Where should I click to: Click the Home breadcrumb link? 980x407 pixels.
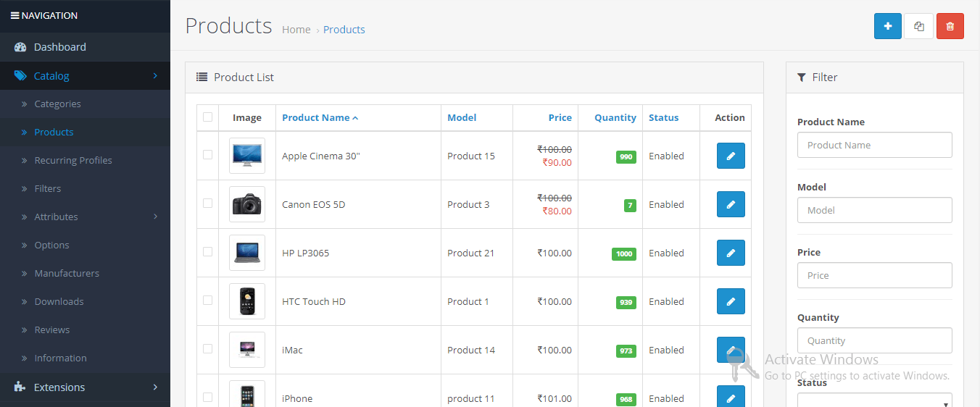point(296,30)
